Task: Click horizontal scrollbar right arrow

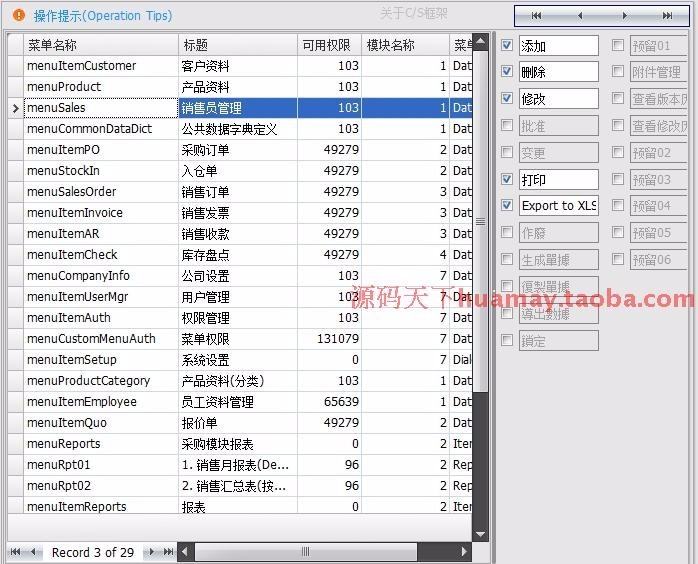Action: coord(464,552)
